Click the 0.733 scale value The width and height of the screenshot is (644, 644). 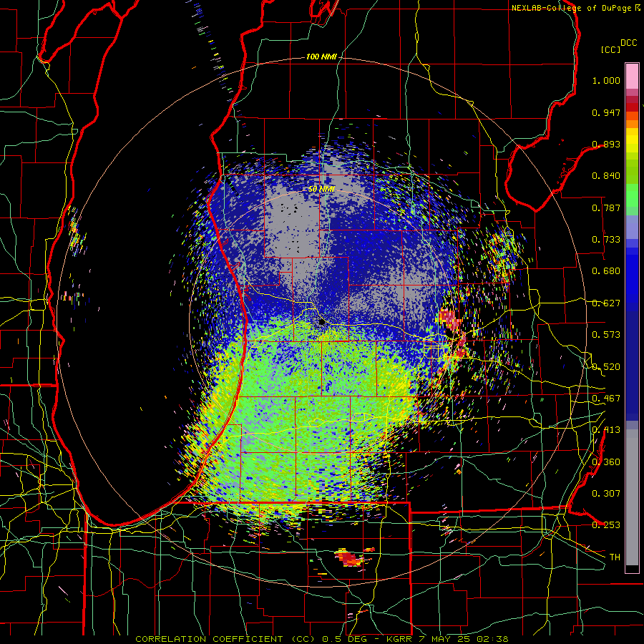606,240
